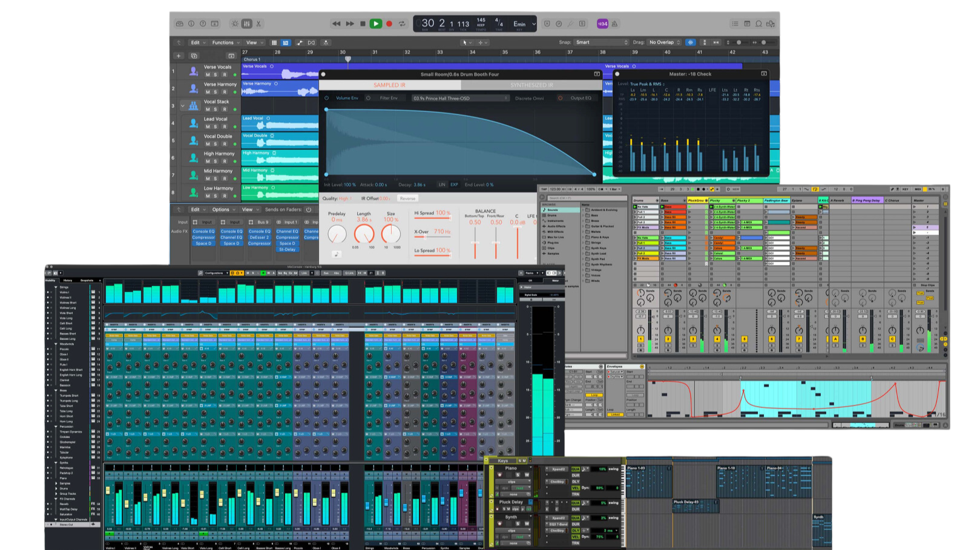Screen dimensions: 980x550
Task: Open the St-Delay plugin slot
Action: point(288,249)
